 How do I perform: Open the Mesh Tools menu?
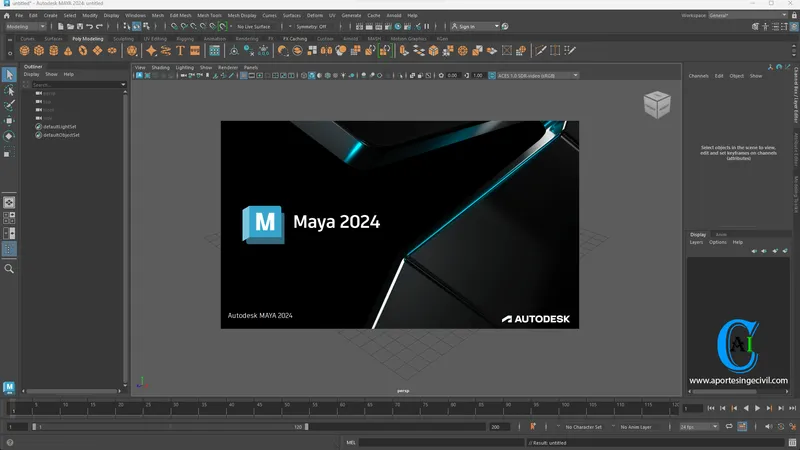[x=209, y=15]
